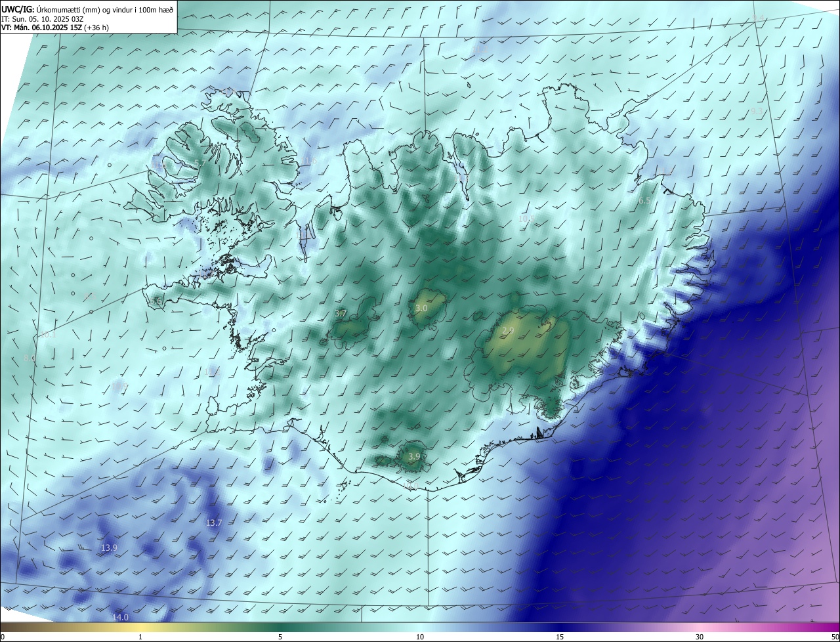Click the '2.9' value on the large glacier

(x=508, y=330)
